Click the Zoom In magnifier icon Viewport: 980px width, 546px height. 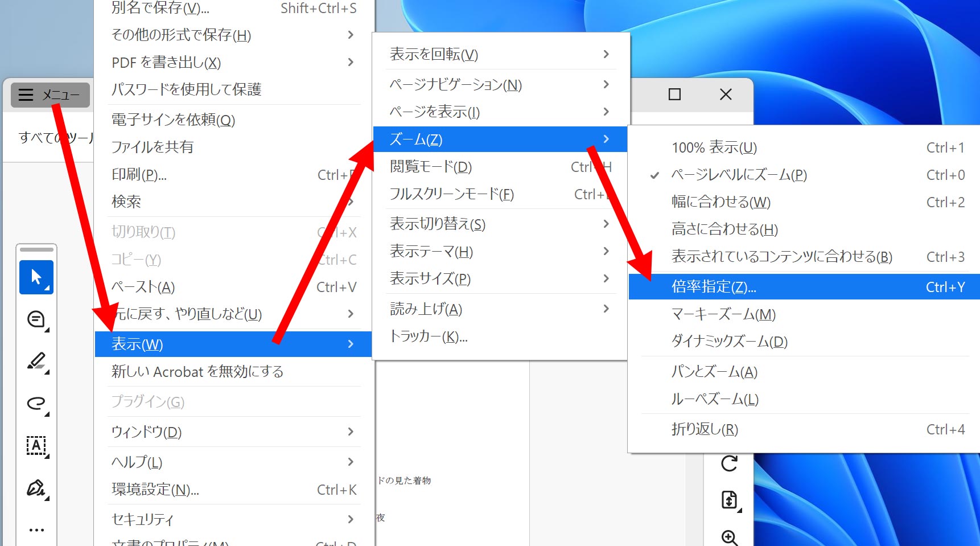730,536
